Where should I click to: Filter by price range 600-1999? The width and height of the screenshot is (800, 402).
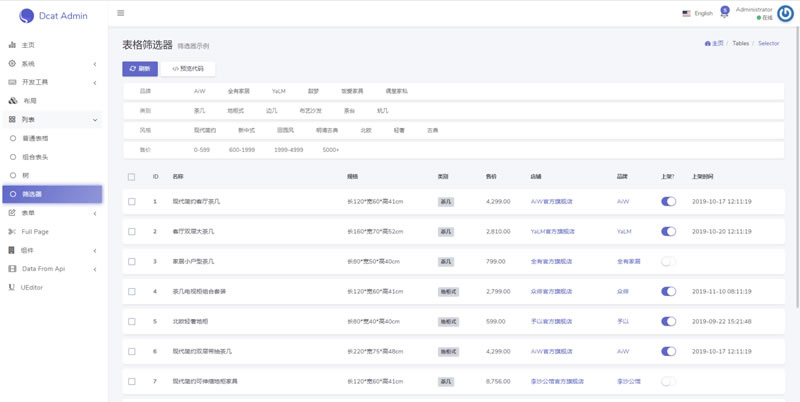[242, 150]
